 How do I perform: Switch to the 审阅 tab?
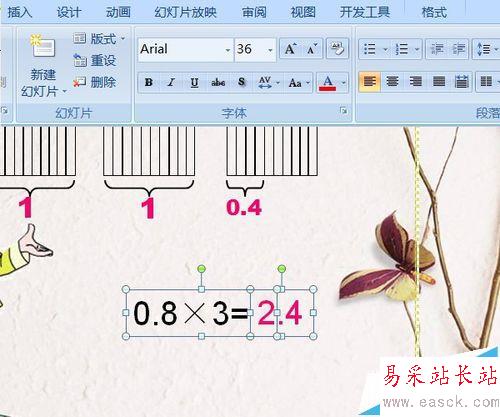[254, 13]
